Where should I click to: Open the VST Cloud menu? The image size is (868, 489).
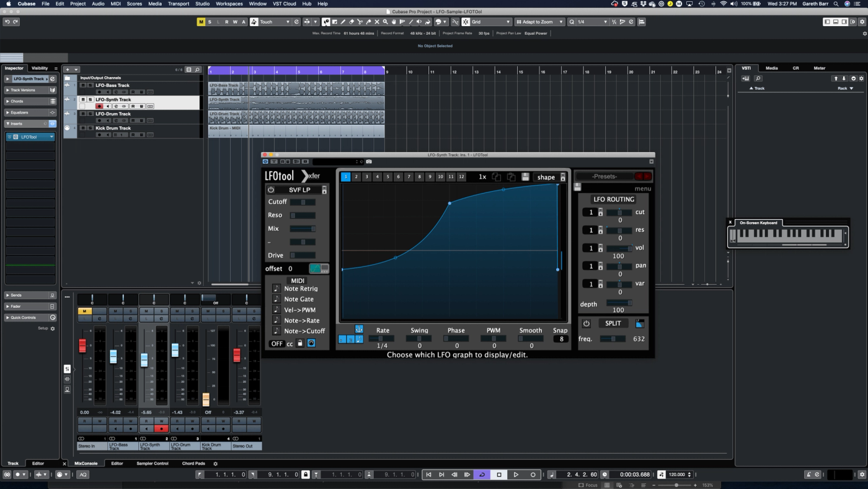pos(285,4)
